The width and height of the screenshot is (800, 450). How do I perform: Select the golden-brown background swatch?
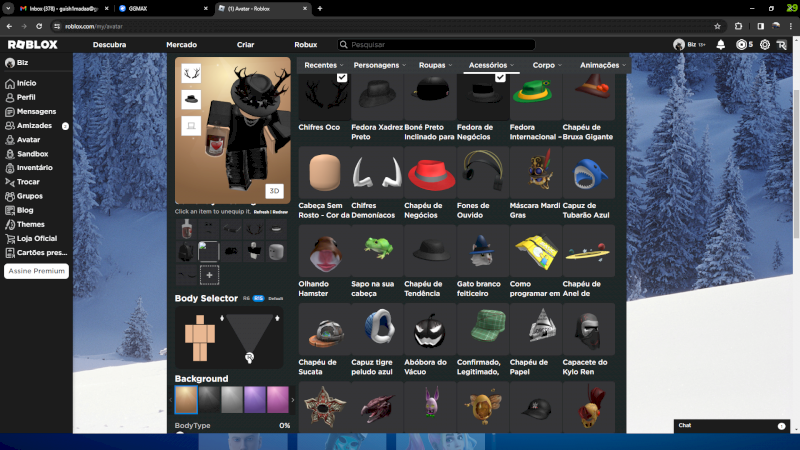pyautogui.click(x=186, y=399)
